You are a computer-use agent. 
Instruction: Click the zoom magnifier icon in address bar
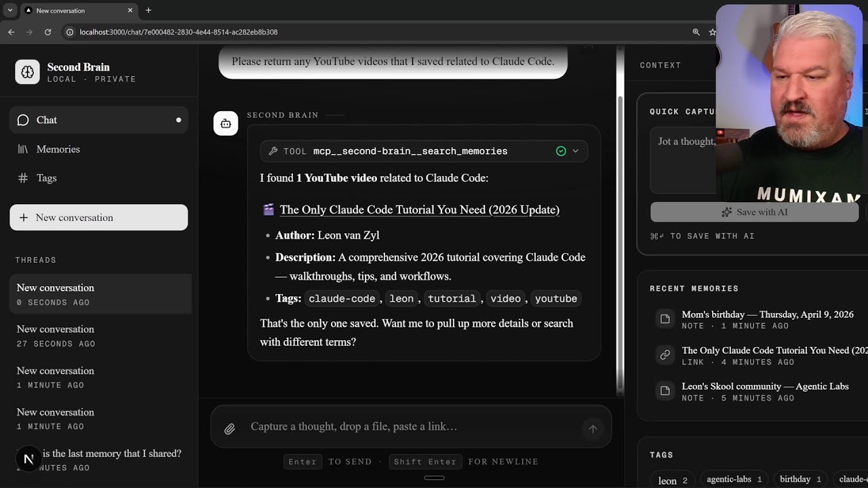[696, 32]
